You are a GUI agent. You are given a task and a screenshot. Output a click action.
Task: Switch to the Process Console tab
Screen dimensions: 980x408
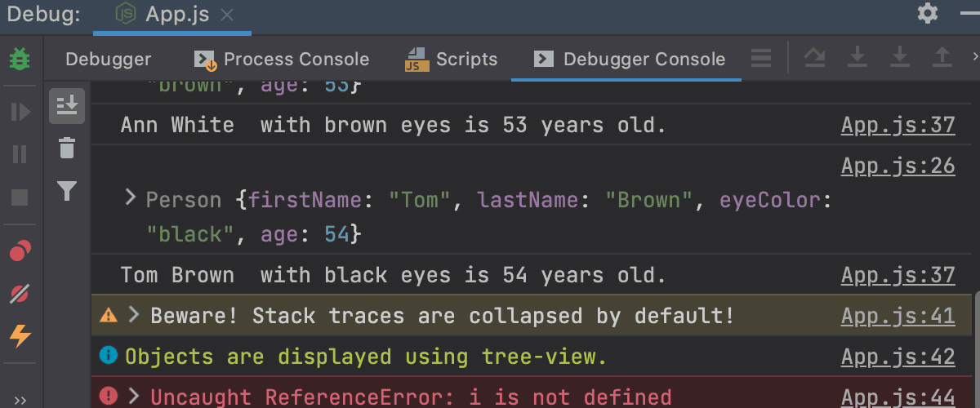(x=282, y=59)
